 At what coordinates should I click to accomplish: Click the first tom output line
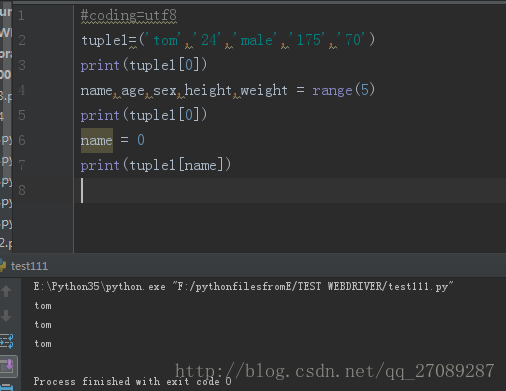point(43,306)
